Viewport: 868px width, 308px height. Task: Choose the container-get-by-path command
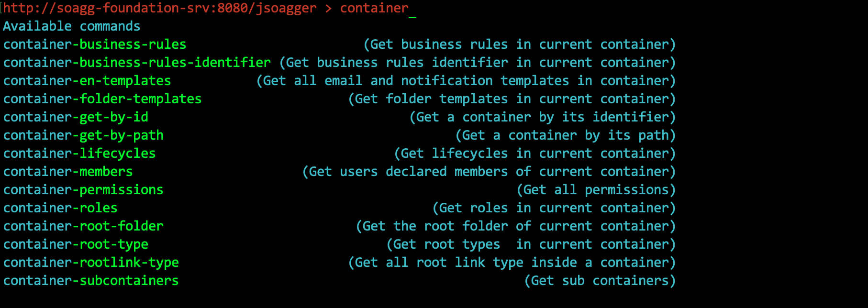click(x=83, y=135)
